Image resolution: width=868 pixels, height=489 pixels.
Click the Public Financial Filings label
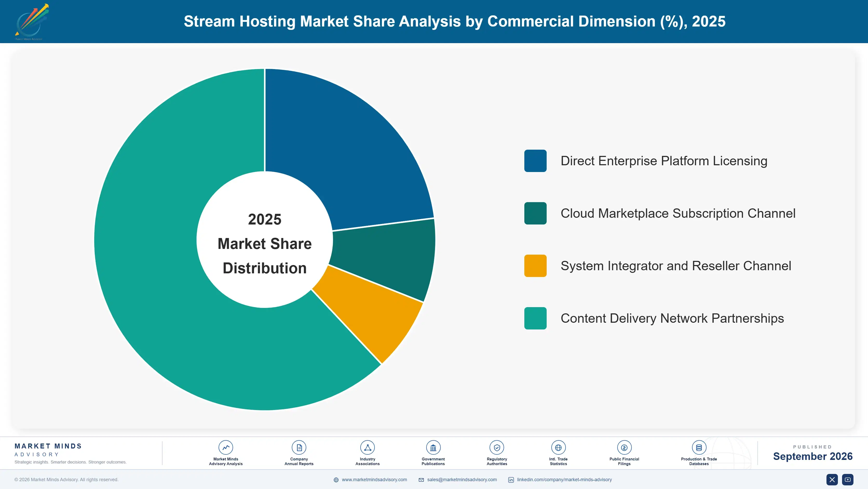(x=624, y=461)
